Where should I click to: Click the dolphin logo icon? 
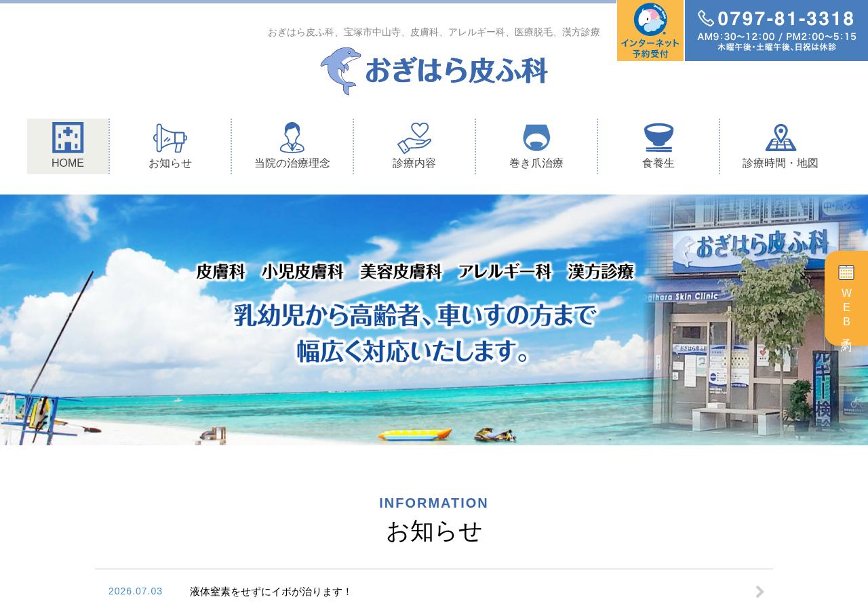[341, 71]
